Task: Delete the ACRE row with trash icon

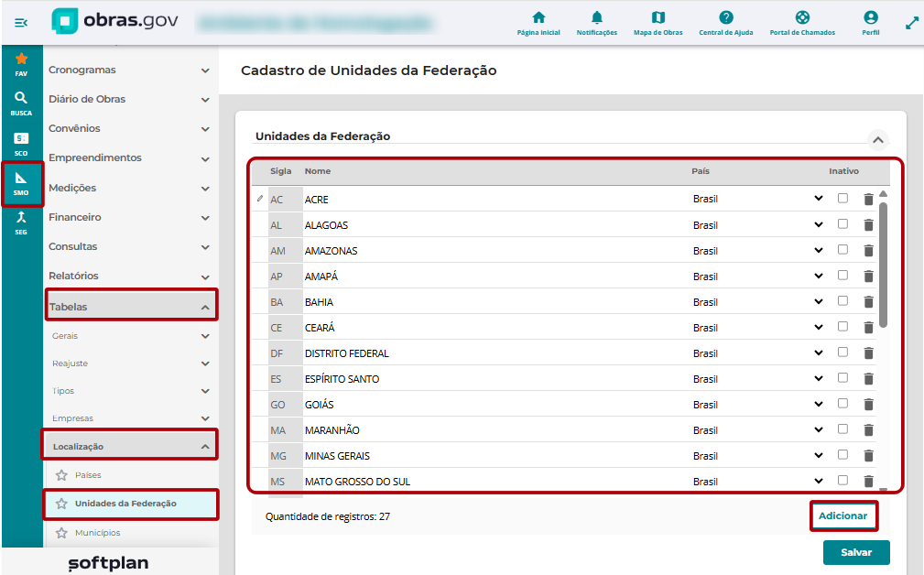Action: tap(868, 199)
